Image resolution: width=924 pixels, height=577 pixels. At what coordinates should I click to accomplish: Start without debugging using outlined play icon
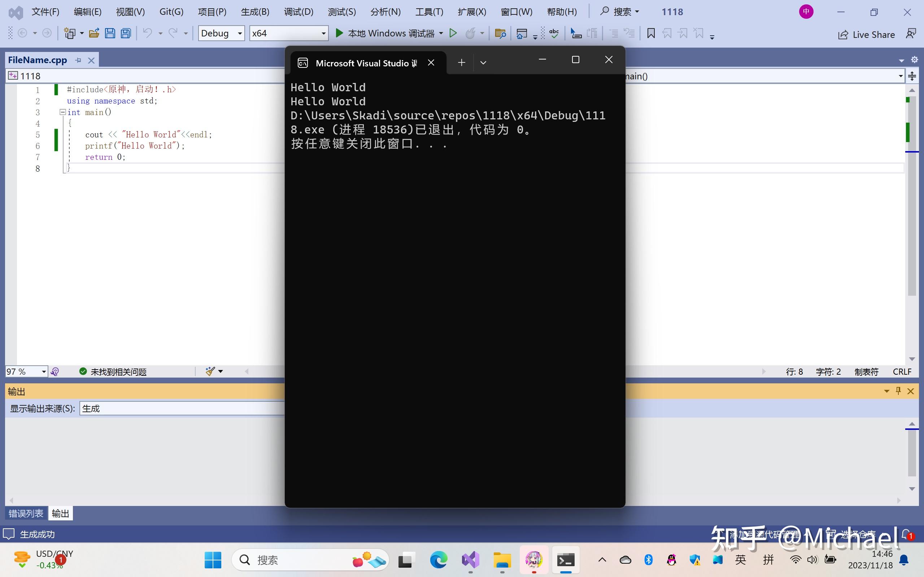[x=453, y=34]
